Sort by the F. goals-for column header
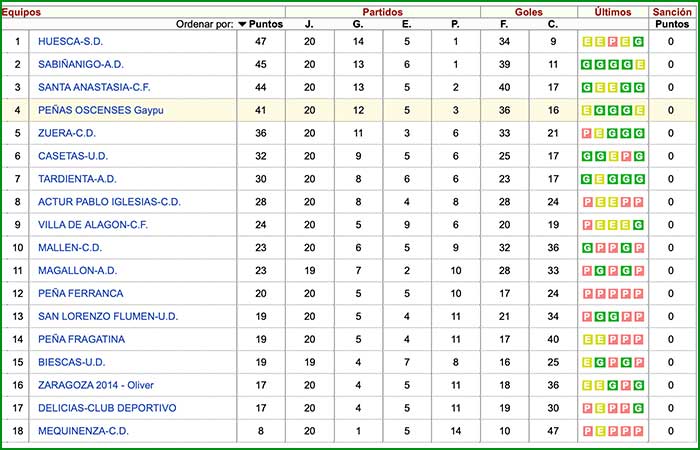700x450 pixels. (505, 23)
